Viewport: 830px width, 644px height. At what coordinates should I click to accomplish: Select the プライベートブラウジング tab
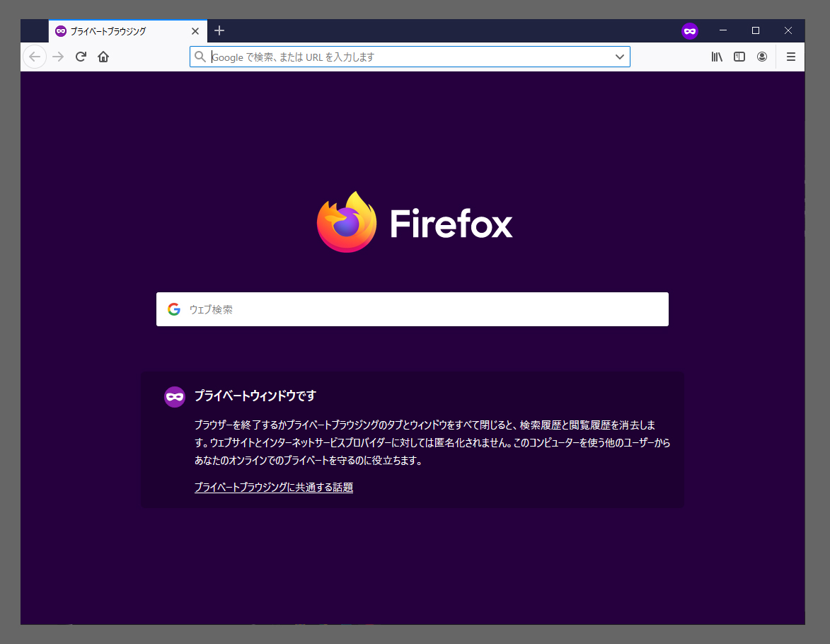click(127, 31)
